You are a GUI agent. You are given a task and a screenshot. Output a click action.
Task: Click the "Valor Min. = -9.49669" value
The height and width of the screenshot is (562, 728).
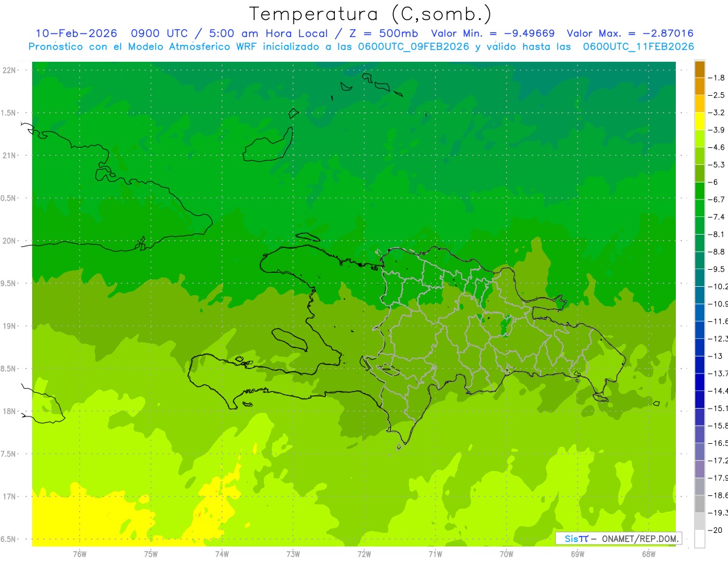492,33
